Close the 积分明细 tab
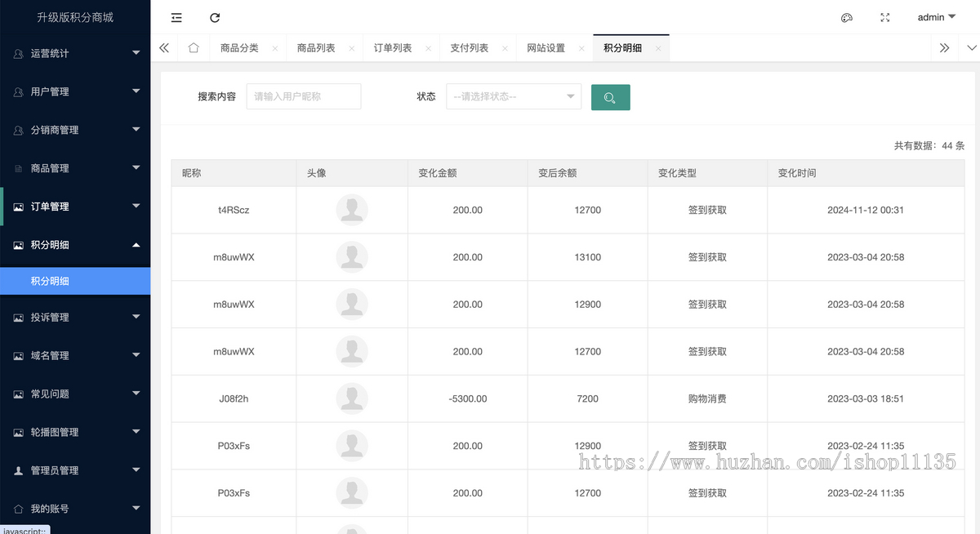 click(x=658, y=48)
